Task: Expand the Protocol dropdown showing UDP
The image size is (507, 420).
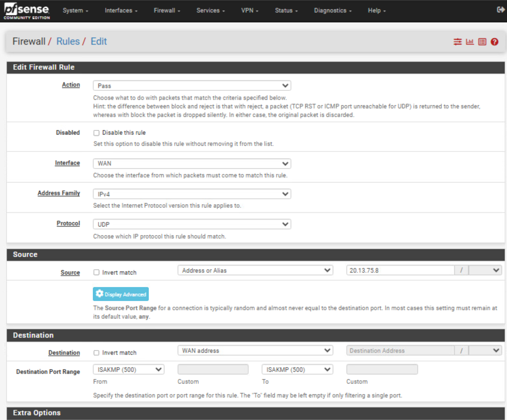Action: point(192,224)
